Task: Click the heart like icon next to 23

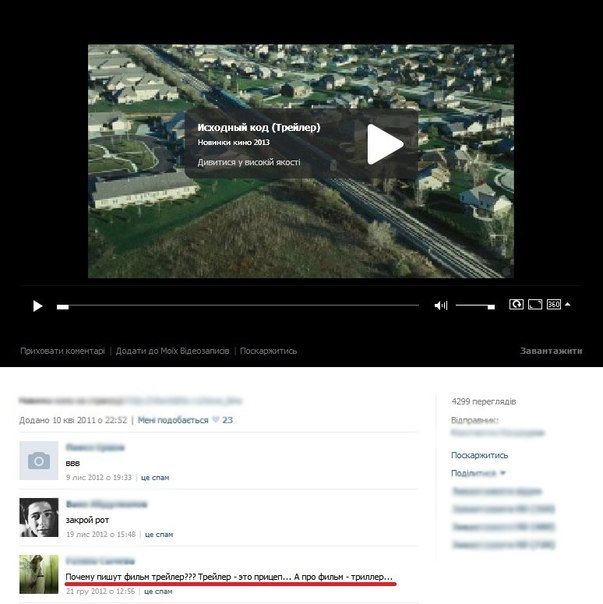Action: point(216,419)
